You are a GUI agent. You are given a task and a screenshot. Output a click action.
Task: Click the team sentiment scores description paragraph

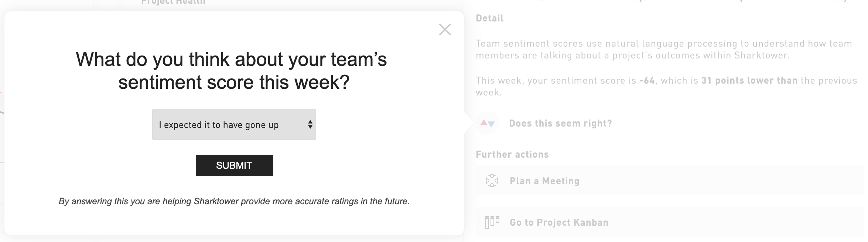(x=664, y=49)
